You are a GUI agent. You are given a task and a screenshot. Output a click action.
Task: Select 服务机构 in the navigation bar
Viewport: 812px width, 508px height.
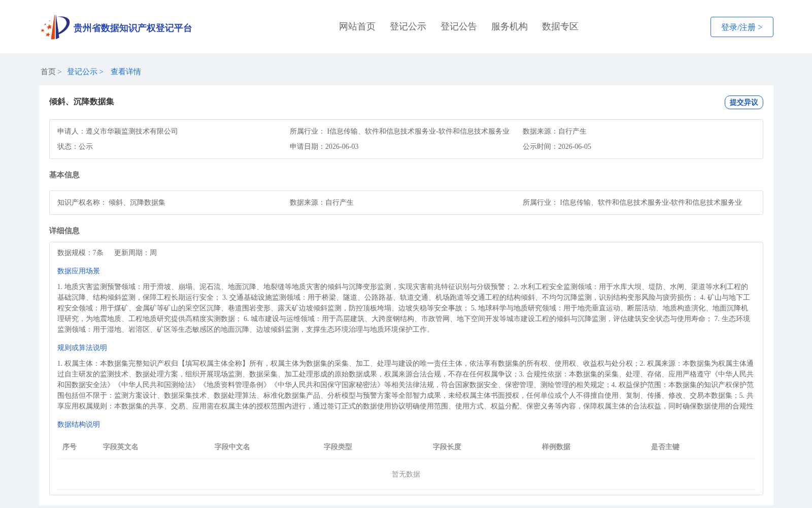(510, 26)
